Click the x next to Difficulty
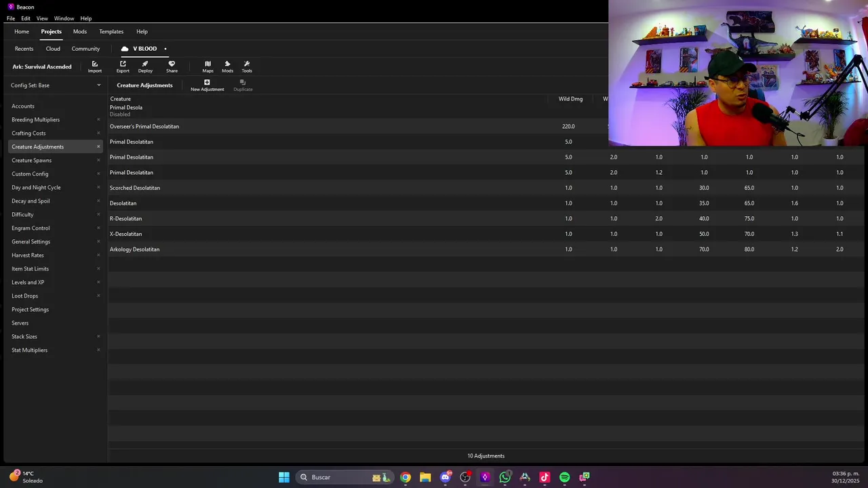Screen dimensions: 868x488 click(x=98, y=214)
